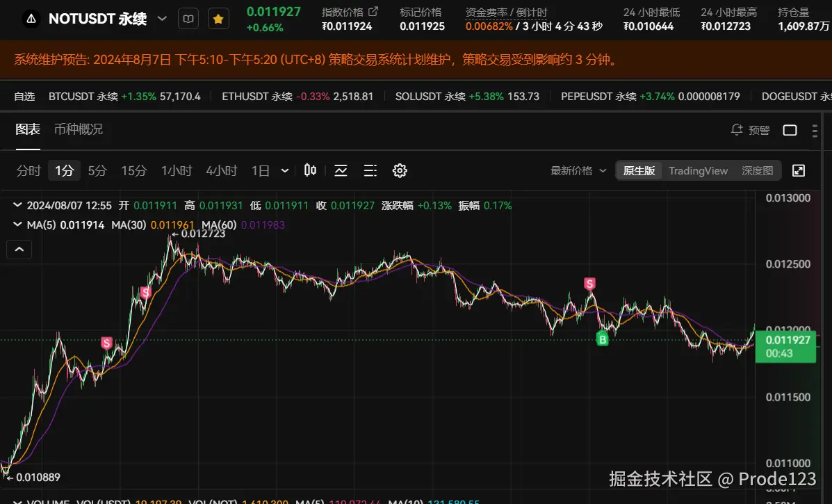Select the 5分 interval
Screen dimensions: 832x504
click(97, 171)
